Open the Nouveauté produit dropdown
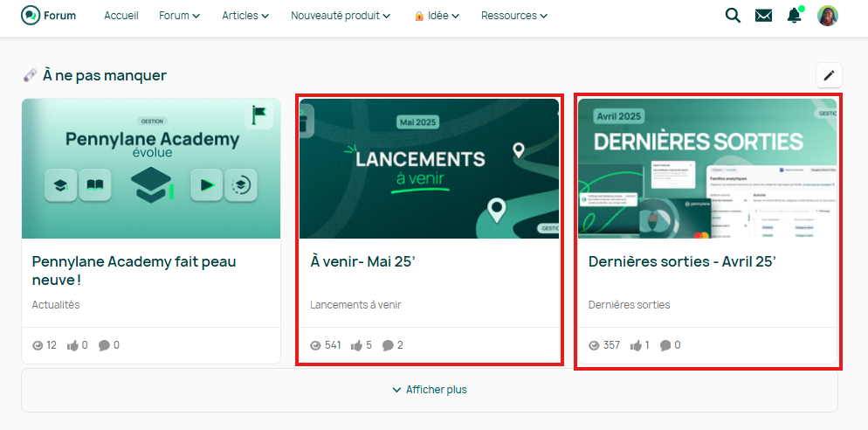This screenshot has height=430, width=868. [340, 16]
